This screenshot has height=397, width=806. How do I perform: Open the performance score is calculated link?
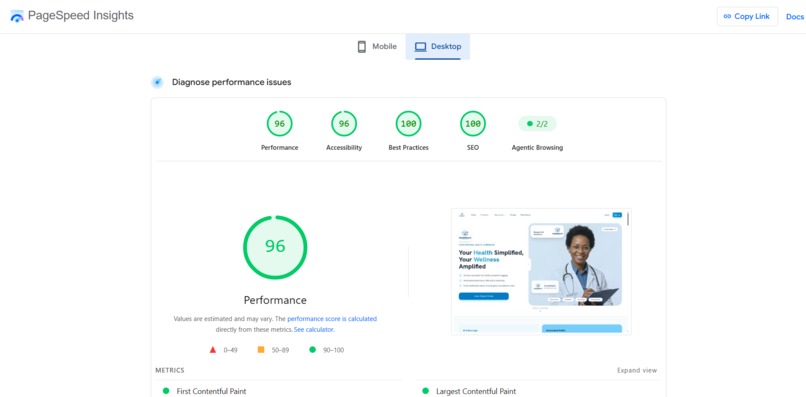pyautogui.click(x=332, y=319)
